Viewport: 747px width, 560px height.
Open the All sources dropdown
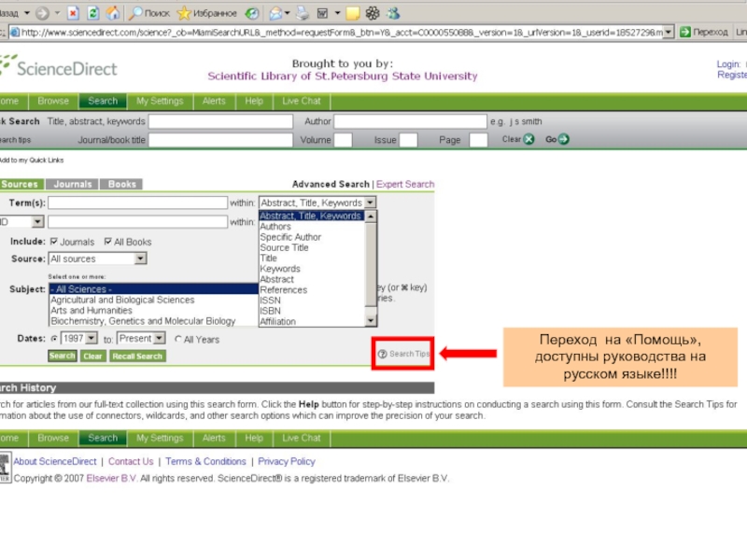pos(140,259)
